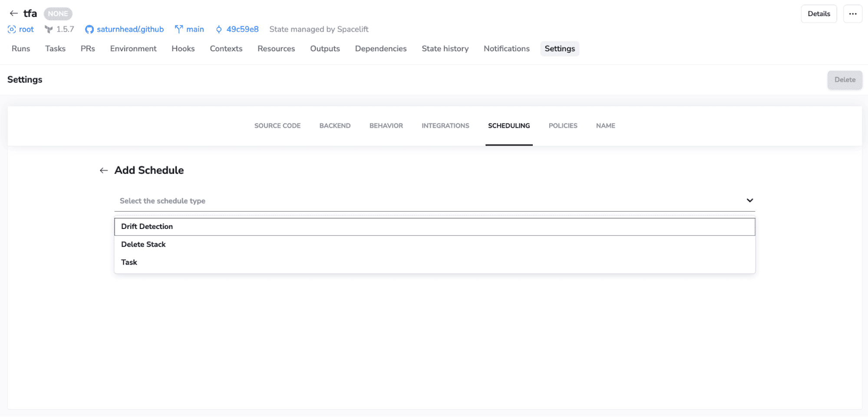The image size is (868, 417).
Task: Click the back arrow beside tfa
Action: click(x=13, y=13)
